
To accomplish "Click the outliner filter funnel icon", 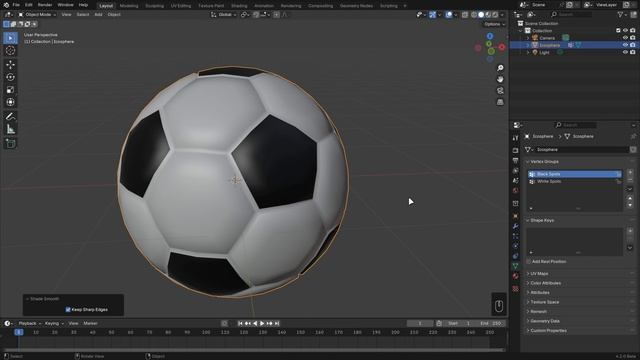I will (x=620, y=15).
